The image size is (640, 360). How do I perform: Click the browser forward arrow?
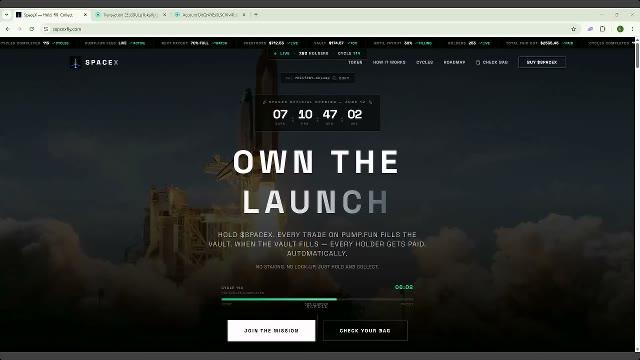[20, 29]
